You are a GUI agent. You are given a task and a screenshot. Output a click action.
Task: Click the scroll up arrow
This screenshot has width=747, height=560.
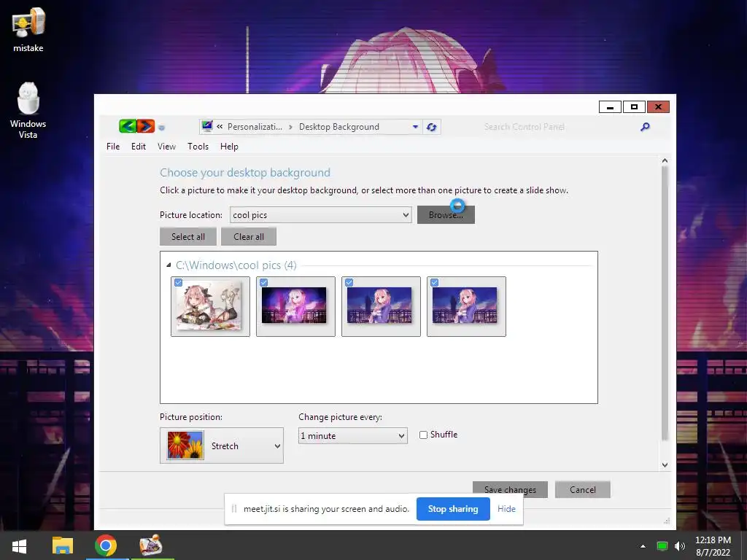665,161
